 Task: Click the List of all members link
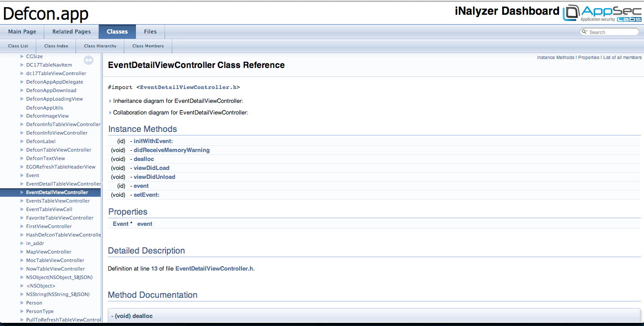point(622,58)
